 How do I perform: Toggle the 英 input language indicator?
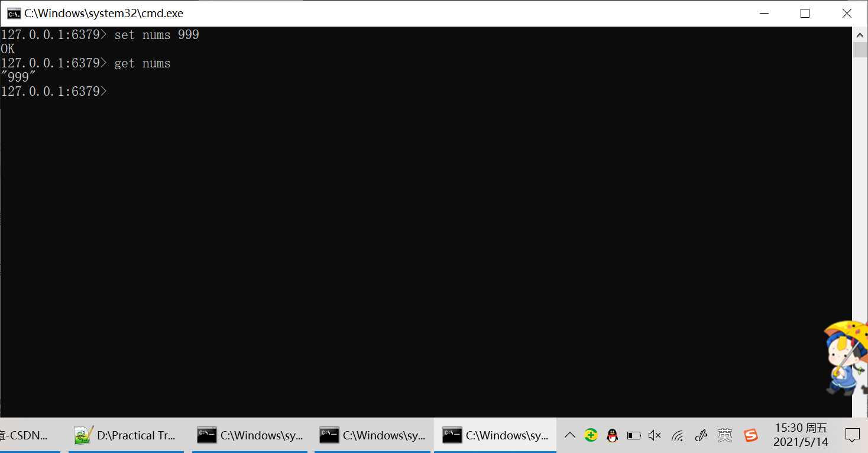click(x=725, y=435)
